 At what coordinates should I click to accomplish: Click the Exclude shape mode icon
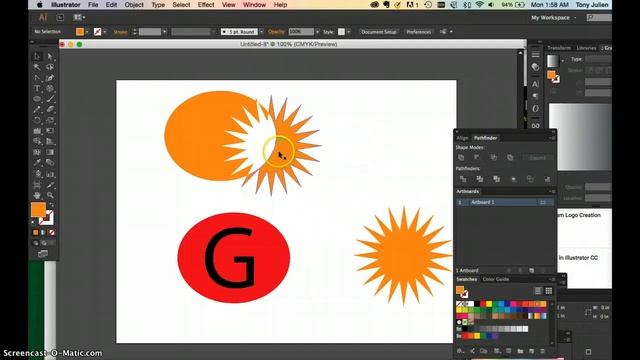click(510, 158)
